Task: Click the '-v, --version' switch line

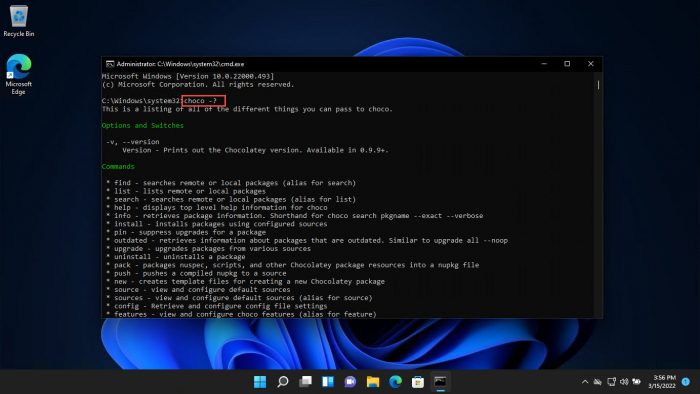Action: (132, 142)
